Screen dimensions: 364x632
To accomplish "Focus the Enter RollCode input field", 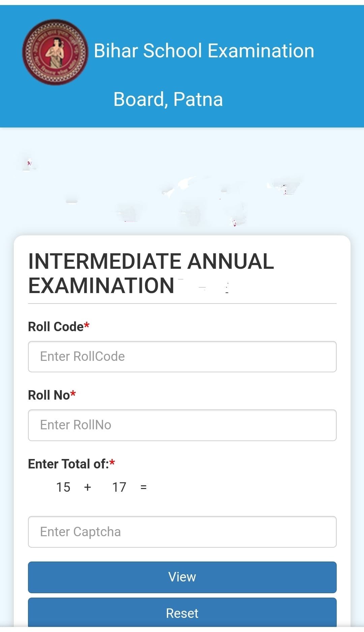I will pos(182,356).
